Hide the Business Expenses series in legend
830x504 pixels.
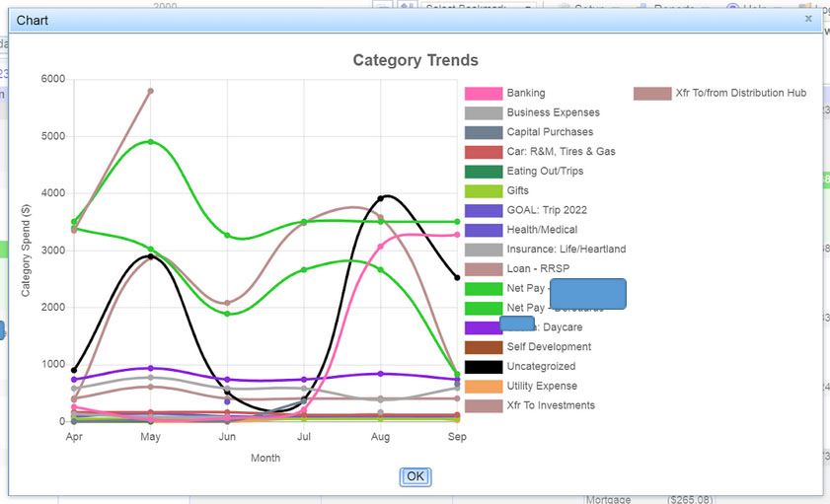[484, 112]
